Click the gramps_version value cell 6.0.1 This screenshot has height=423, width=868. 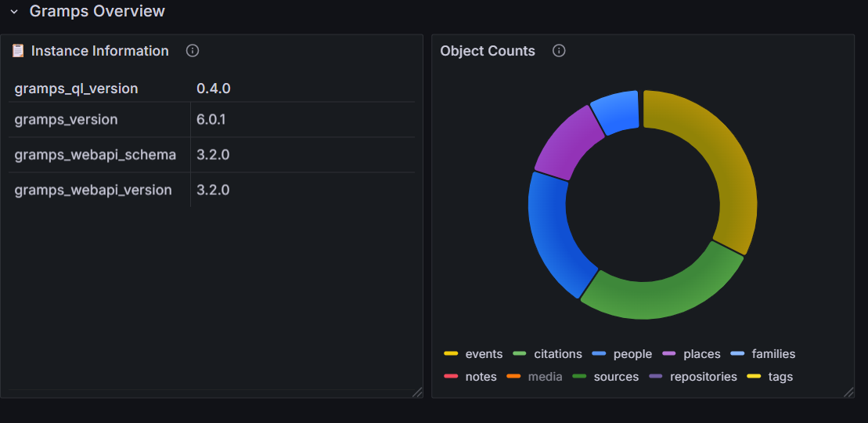212,120
